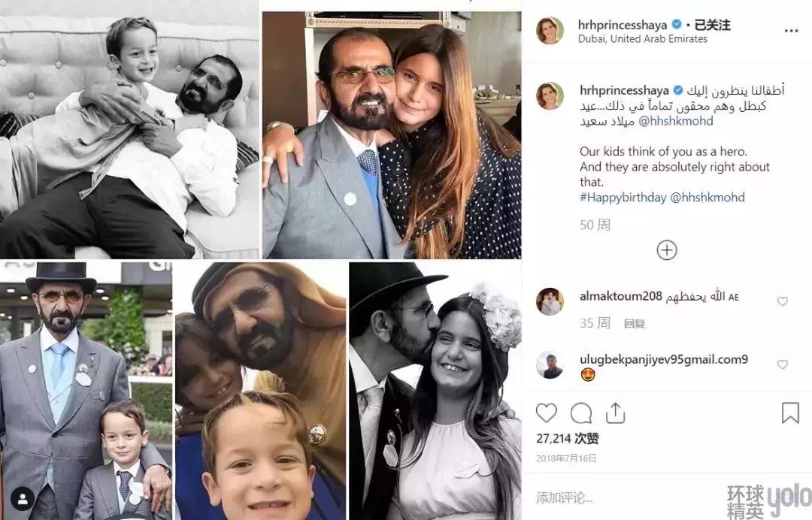Open almaktoum208's profile avatar
This screenshot has width=812, height=520.
click(550, 301)
